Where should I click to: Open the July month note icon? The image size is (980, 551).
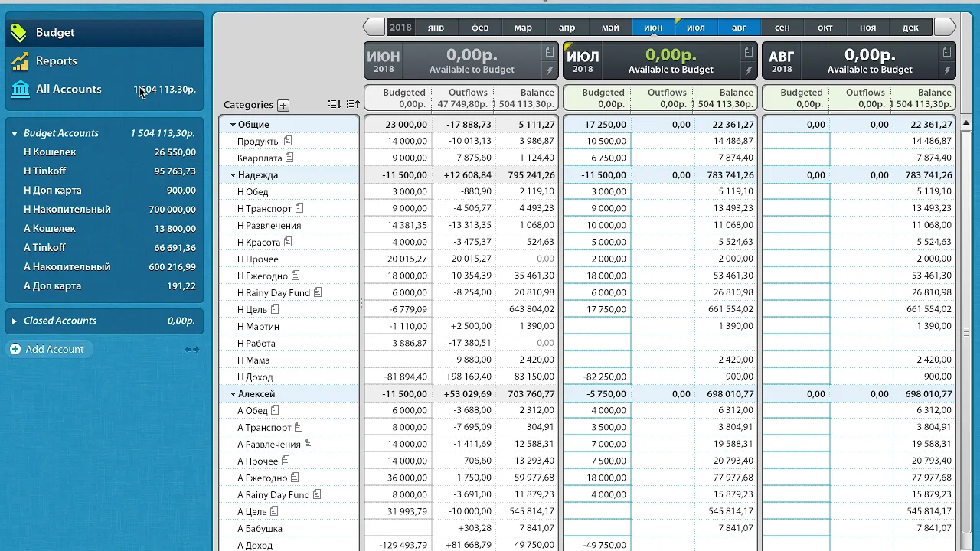click(749, 52)
